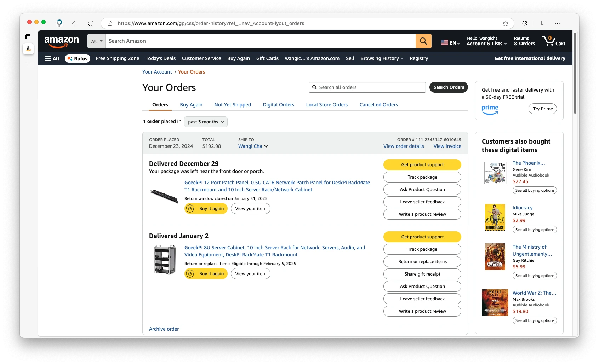599x364 pixels.
Task: Click the browser extensions puzzle icon
Action: click(524, 23)
